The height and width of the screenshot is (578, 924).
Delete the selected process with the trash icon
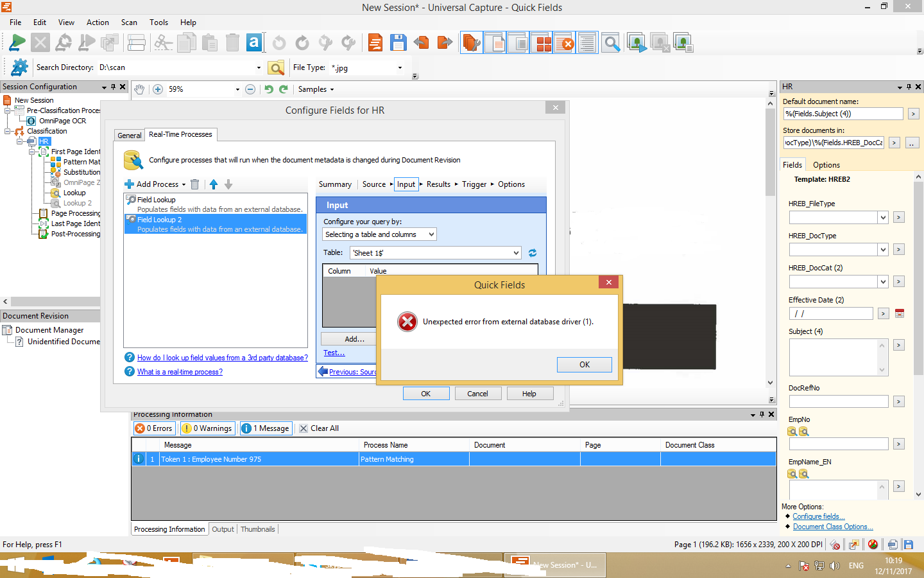(195, 184)
